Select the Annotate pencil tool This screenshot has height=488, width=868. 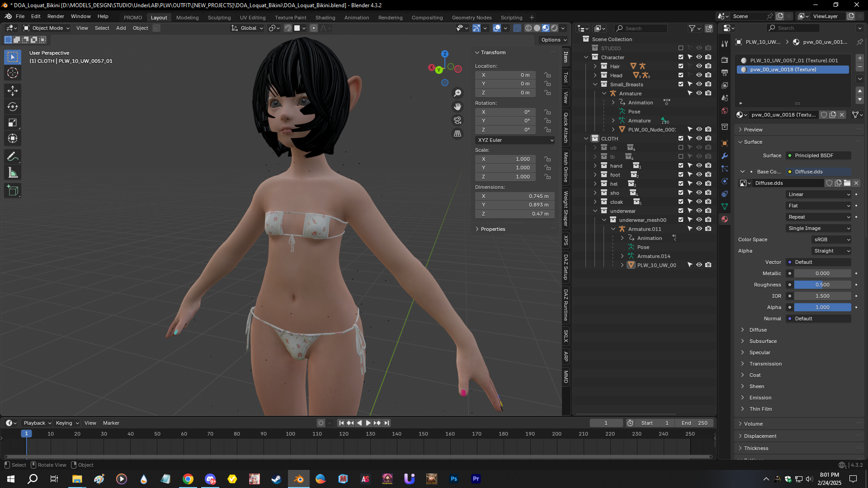(x=13, y=157)
